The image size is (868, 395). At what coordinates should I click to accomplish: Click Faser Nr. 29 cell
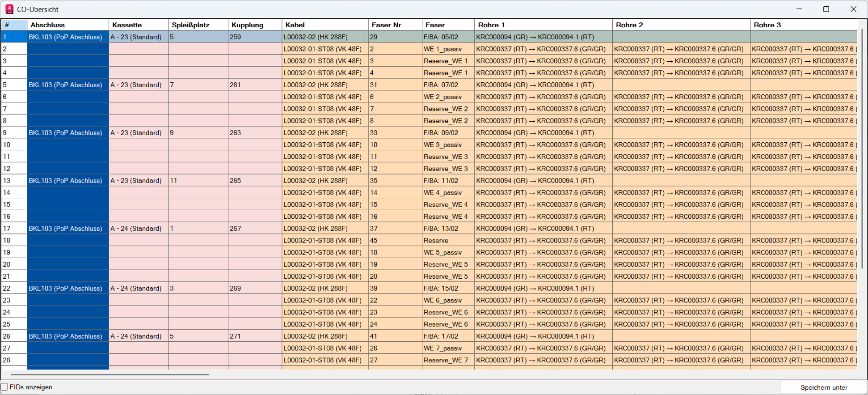[x=395, y=37]
